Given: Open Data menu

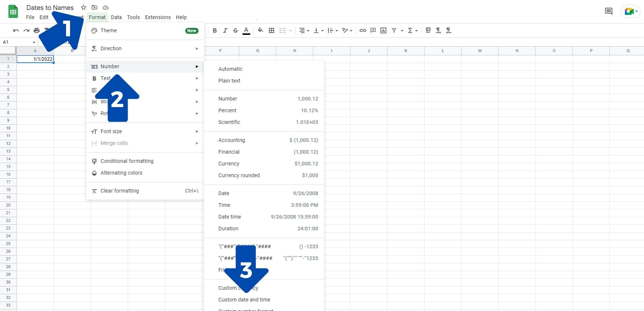Looking at the screenshot, I should click(x=116, y=17).
